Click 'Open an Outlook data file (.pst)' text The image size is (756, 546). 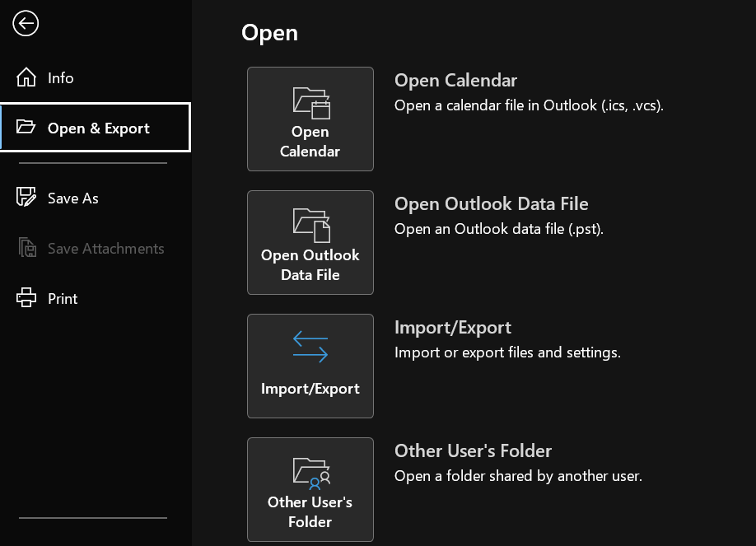(499, 229)
